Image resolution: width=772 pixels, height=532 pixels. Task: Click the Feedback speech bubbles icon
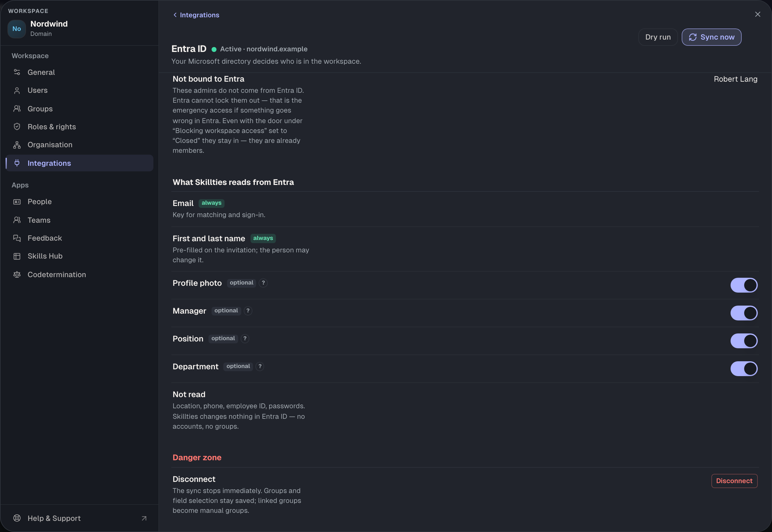tap(17, 238)
